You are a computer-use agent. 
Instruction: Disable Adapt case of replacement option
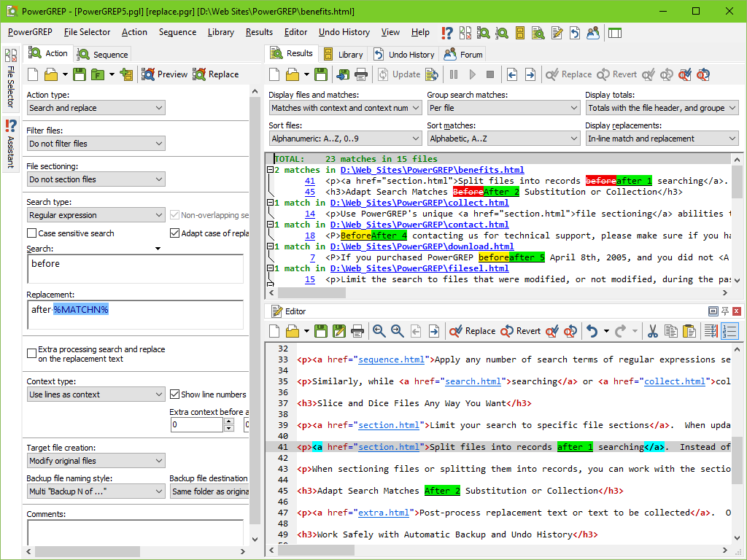point(174,232)
